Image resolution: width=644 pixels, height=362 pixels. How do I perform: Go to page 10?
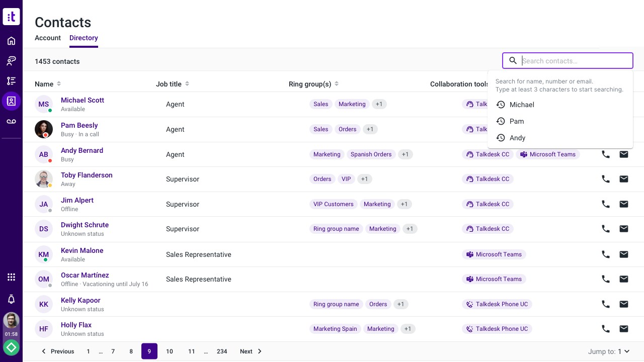[x=170, y=351]
